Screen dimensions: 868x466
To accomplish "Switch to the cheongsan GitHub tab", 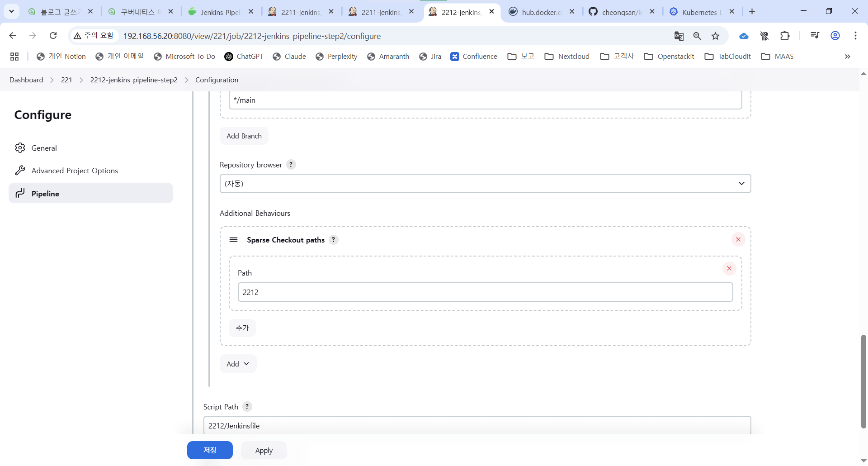I will 622,12.
